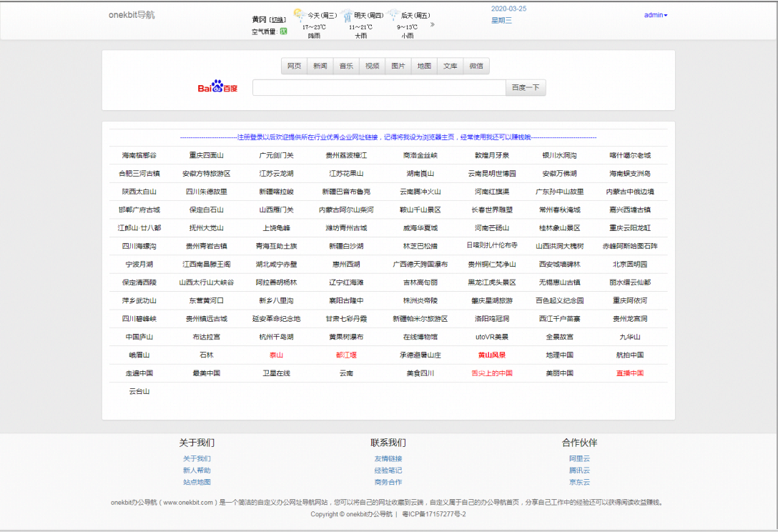Switch to 图片 search tab
The image size is (778, 532).
pyautogui.click(x=398, y=66)
